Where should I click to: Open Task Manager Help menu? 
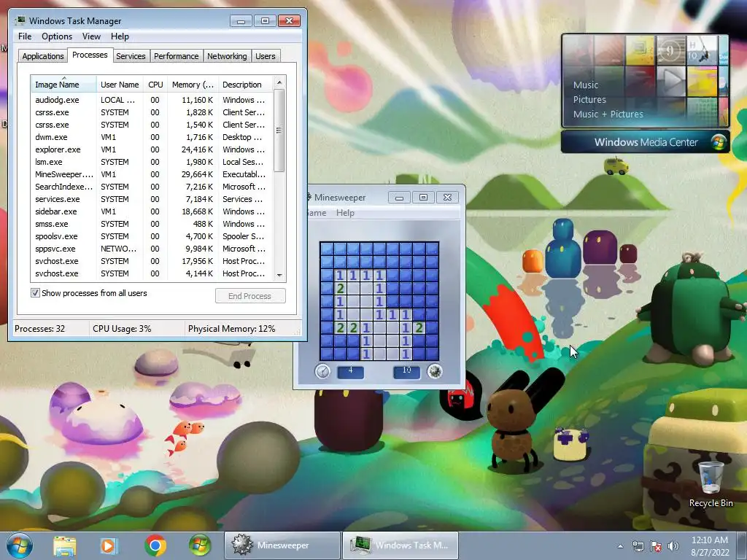(x=120, y=36)
